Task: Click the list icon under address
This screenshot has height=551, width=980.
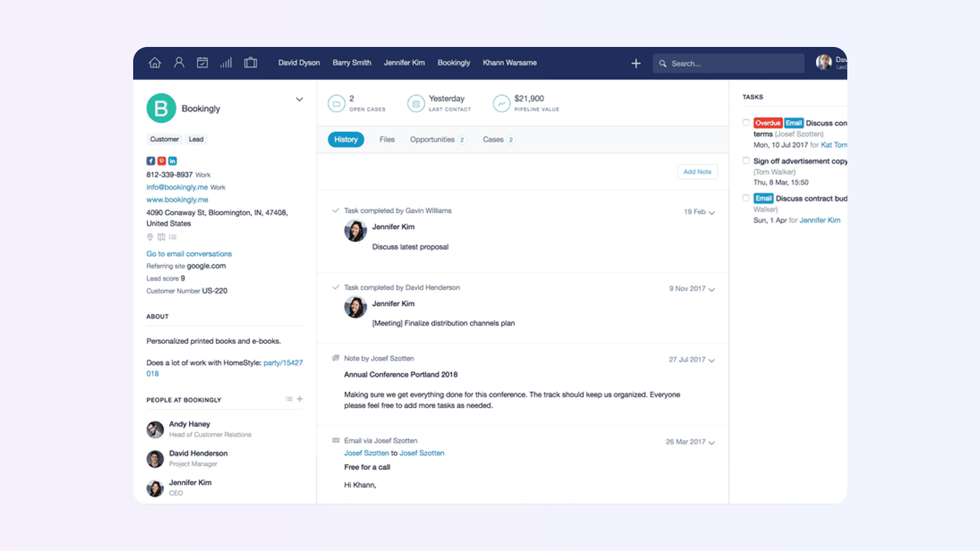Action: coord(173,237)
